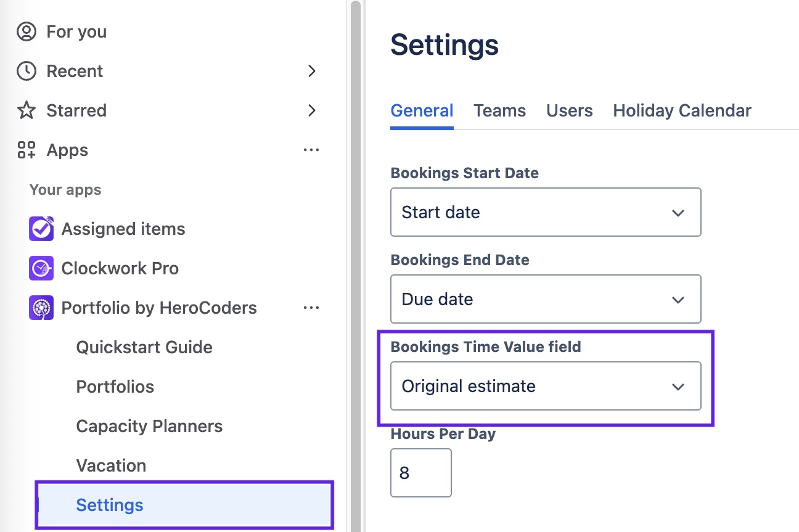799x532 pixels.
Task: Open the Quickstart Guide link
Action: tap(144, 347)
